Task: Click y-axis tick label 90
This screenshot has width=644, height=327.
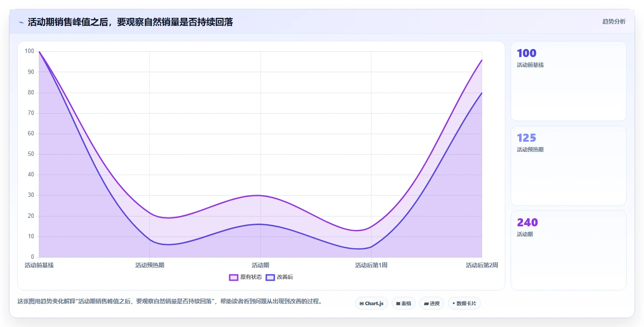Action: 30,72
